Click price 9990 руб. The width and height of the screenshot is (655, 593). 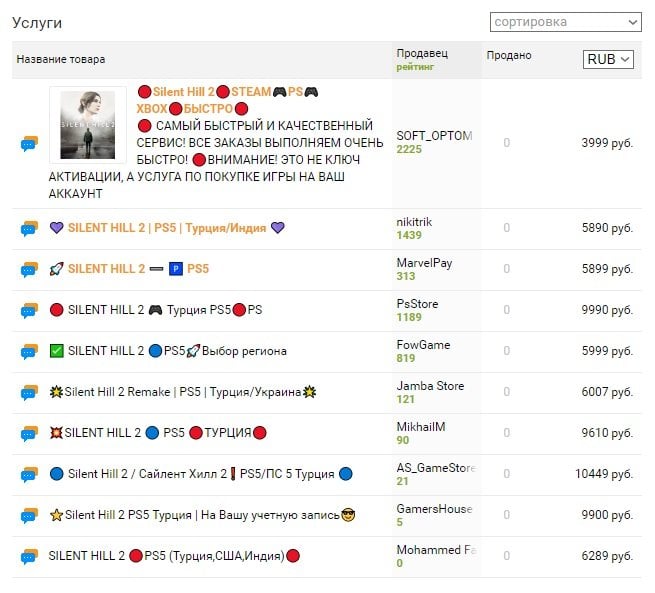607,309
